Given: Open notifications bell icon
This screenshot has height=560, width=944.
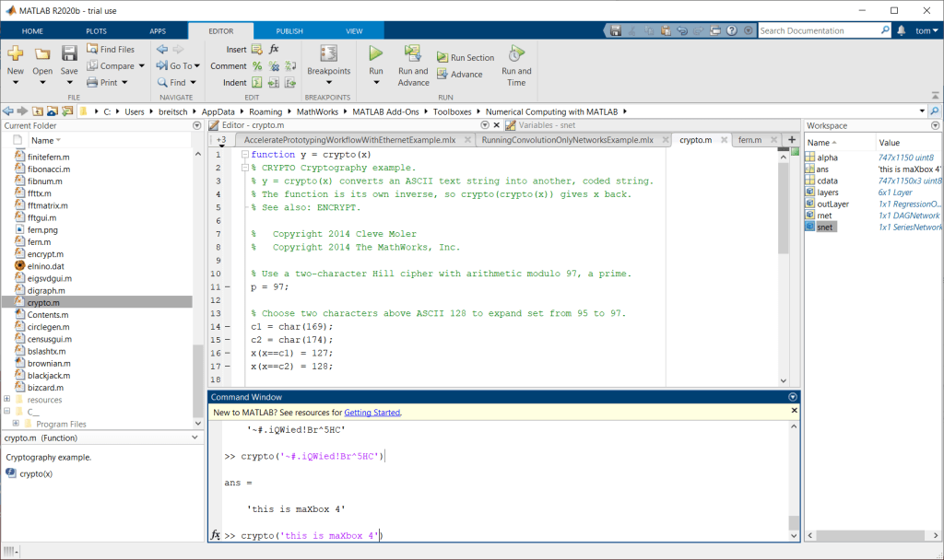Looking at the screenshot, I should pyautogui.click(x=900, y=30).
